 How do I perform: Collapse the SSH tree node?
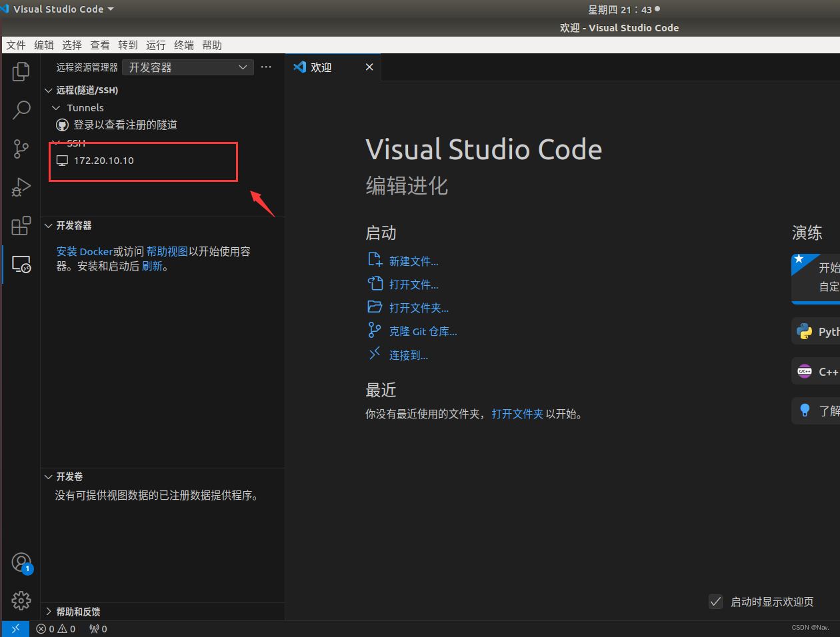[56, 143]
